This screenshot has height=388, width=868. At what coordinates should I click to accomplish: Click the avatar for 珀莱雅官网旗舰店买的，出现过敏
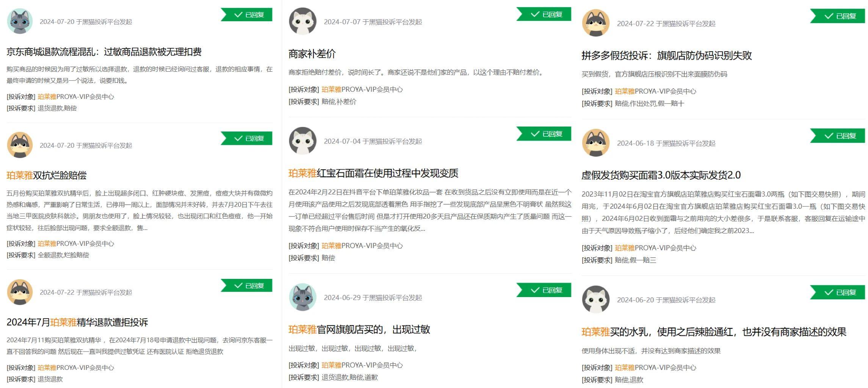pos(302,297)
